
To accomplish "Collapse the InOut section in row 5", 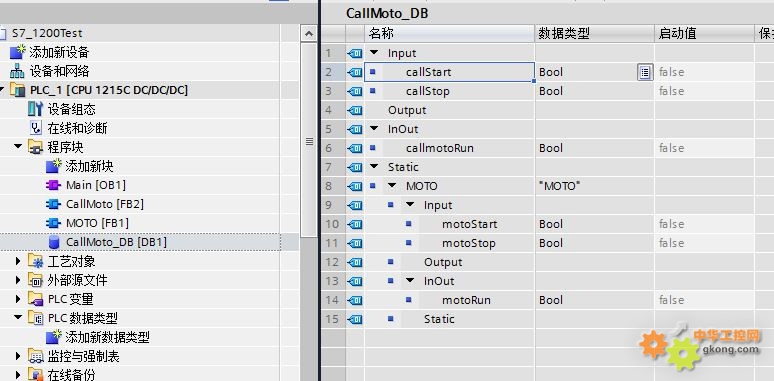I will click(374, 129).
